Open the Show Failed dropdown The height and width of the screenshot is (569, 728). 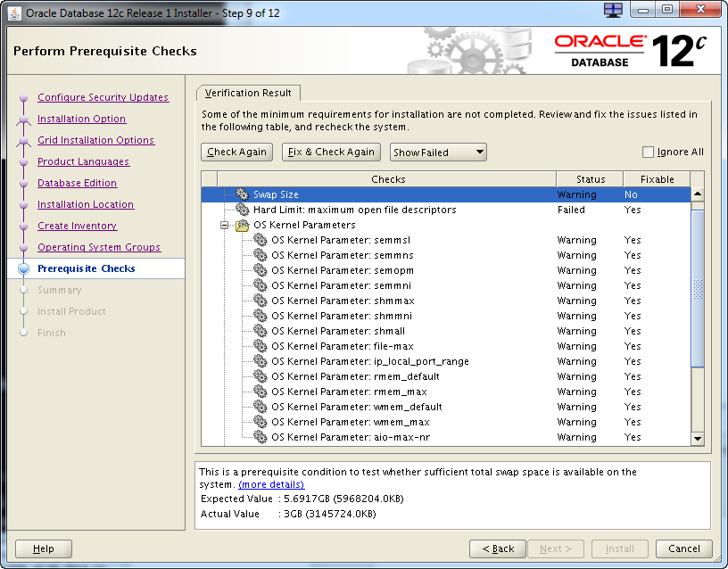(x=438, y=153)
